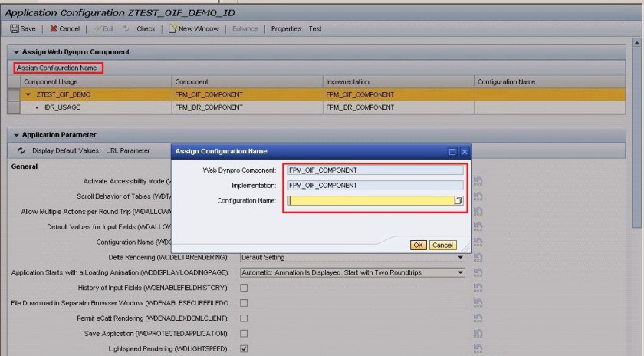
Task: Maximize the Assign Configuration Name dialog
Action: coord(452,152)
